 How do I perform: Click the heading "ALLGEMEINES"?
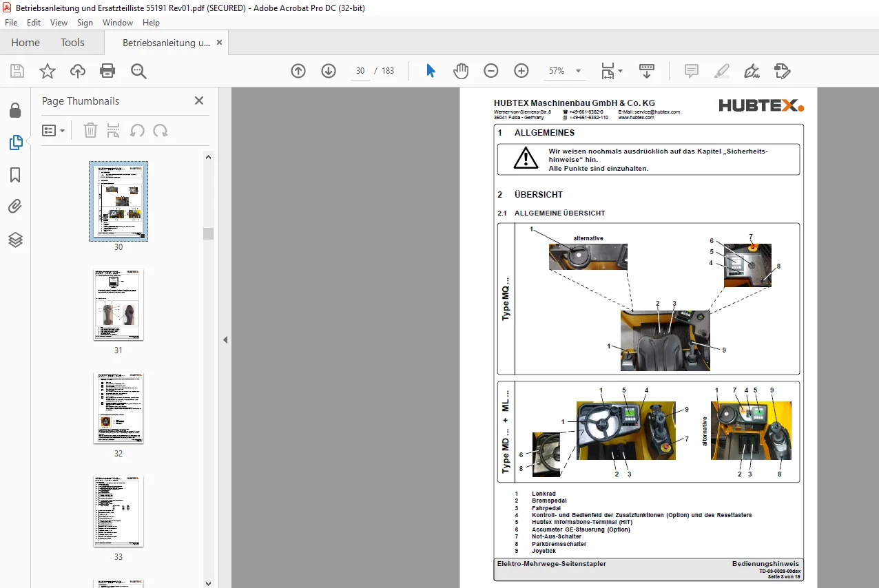point(544,133)
